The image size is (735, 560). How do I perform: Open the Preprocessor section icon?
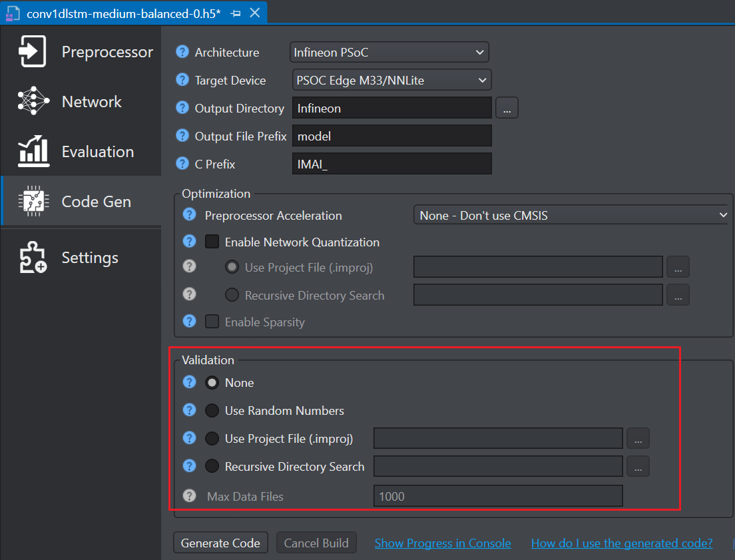coord(33,51)
